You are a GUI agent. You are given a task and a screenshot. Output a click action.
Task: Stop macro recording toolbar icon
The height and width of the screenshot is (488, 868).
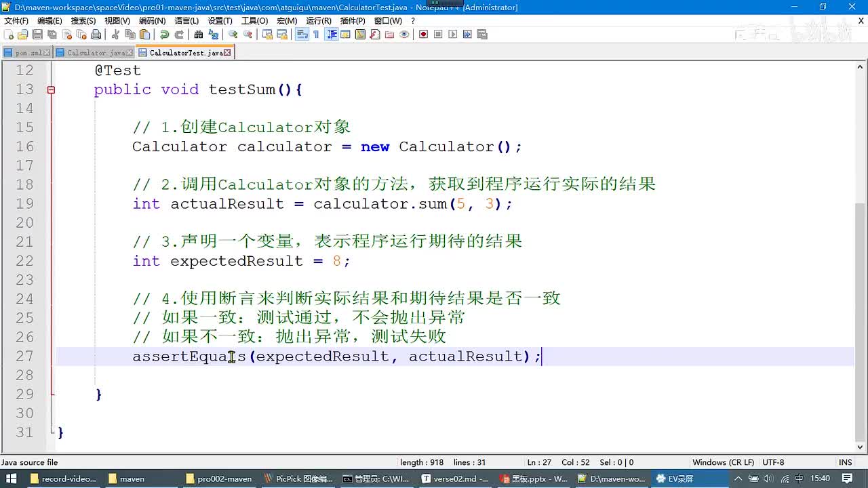coord(438,35)
